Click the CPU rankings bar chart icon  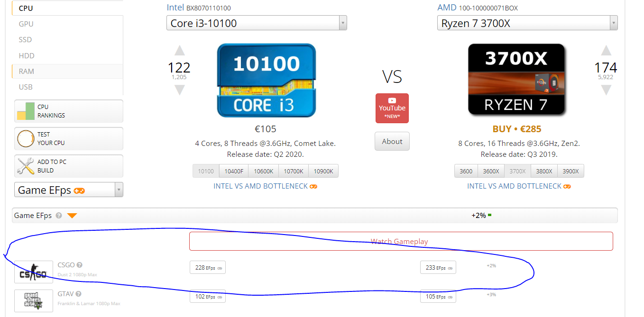click(x=26, y=111)
